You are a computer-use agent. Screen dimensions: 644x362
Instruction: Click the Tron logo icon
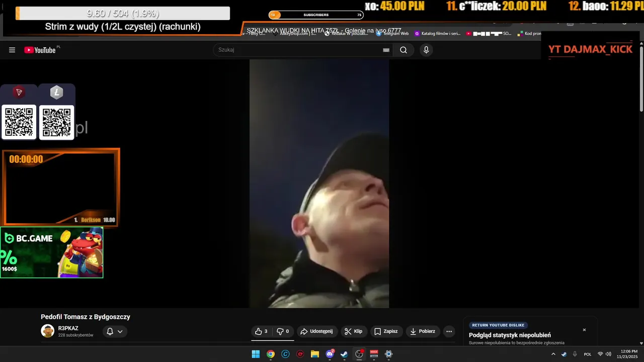point(19,92)
